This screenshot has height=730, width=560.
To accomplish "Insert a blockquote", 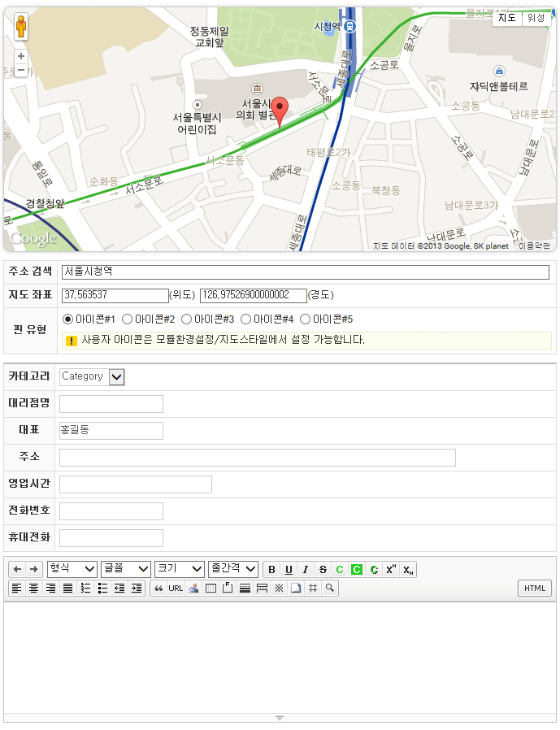I will pos(158,588).
